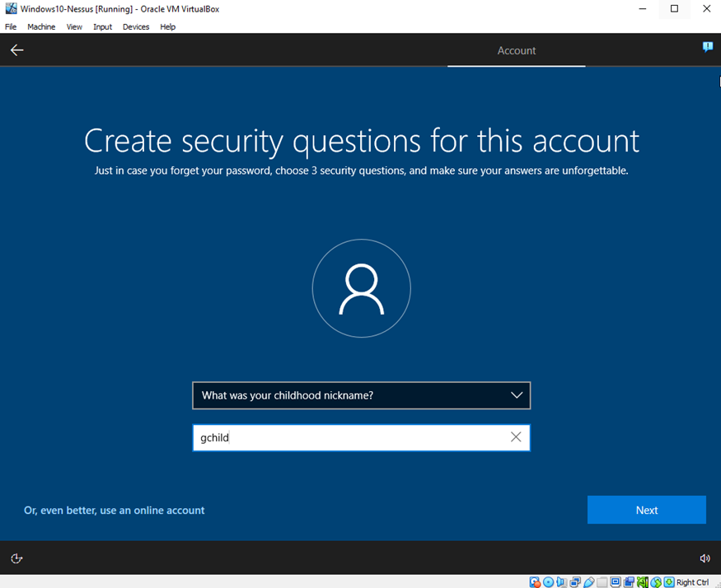The image size is (721, 588).
Task: Click the Next button
Action: [646, 510]
